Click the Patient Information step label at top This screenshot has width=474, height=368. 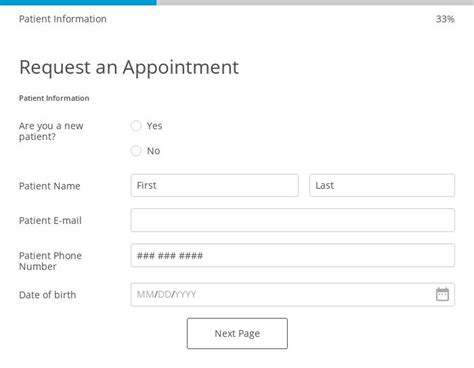pyautogui.click(x=63, y=19)
